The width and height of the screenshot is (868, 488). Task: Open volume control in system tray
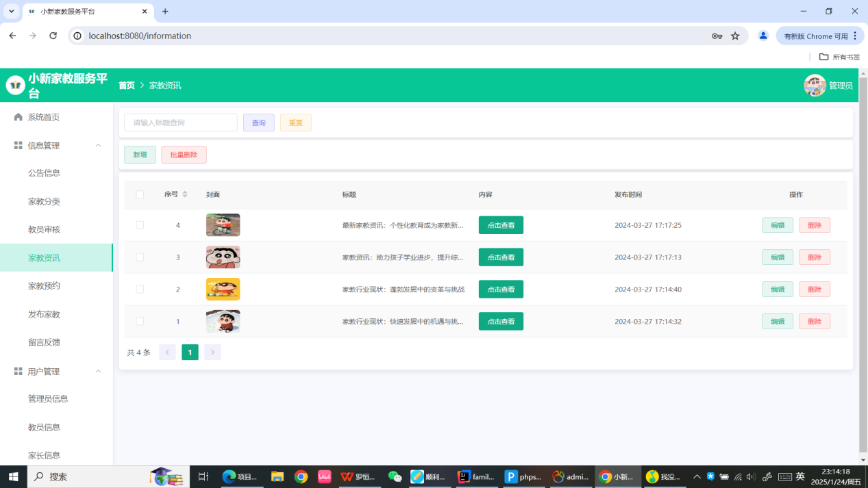(x=751, y=476)
